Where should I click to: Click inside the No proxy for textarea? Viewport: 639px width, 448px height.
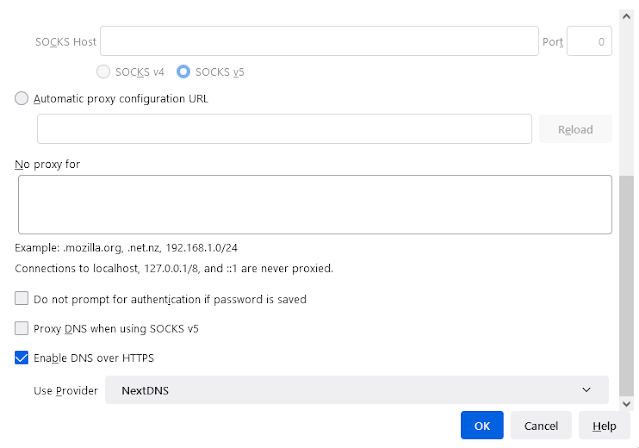point(315,204)
